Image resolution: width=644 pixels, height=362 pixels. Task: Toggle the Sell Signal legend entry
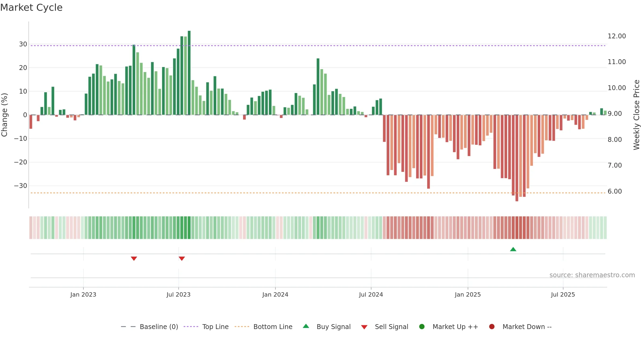click(385, 327)
